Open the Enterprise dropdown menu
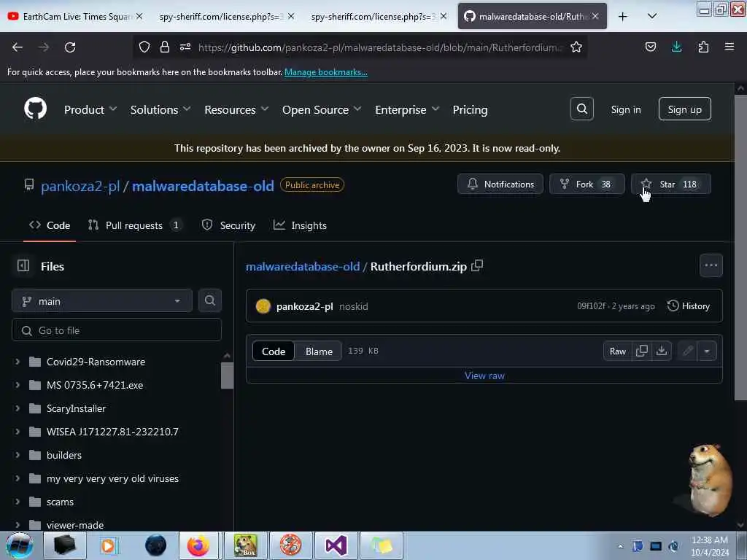 [407, 109]
